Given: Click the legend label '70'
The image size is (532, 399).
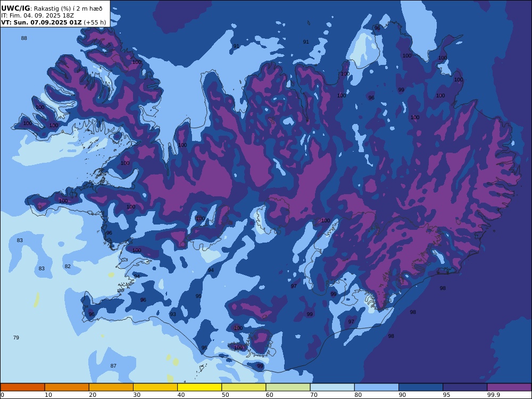Looking at the screenshot, I should [x=314, y=395].
